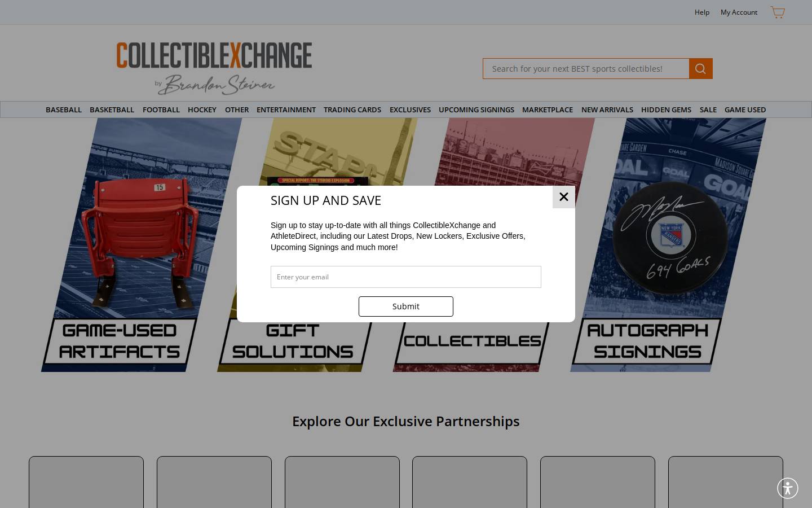
Task: Open the Hockey menu
Action: coord(202,110)
